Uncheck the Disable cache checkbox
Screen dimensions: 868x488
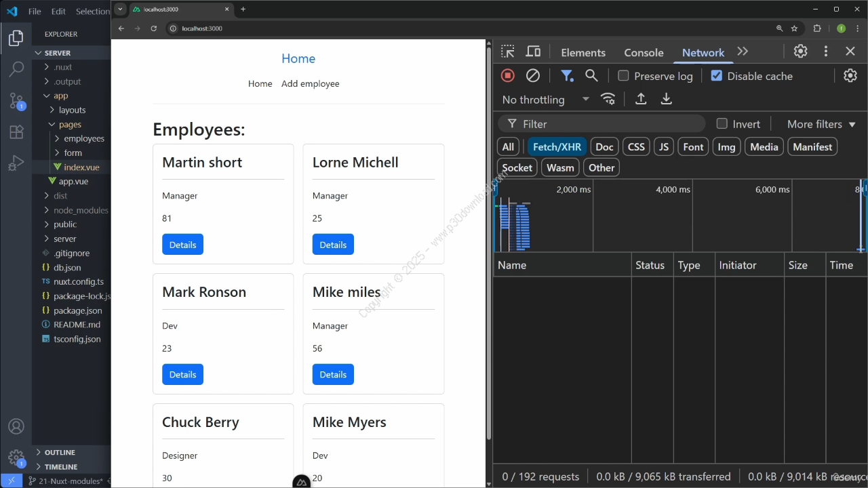717,76
